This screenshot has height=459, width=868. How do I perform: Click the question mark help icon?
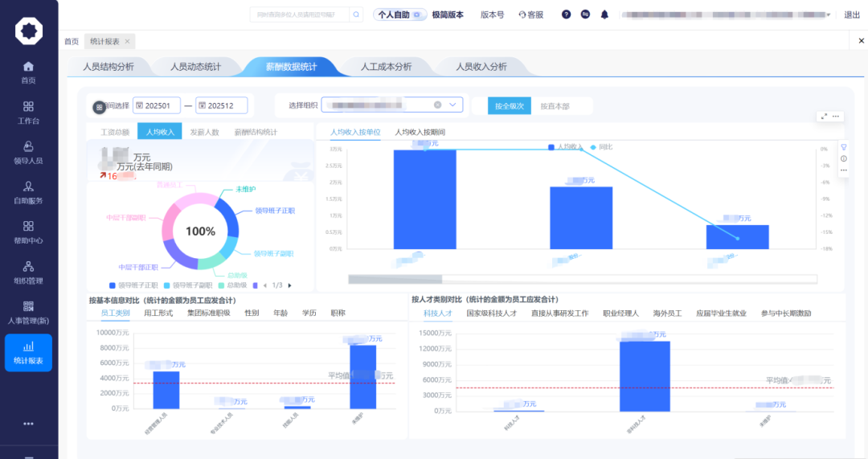(567, 14)
